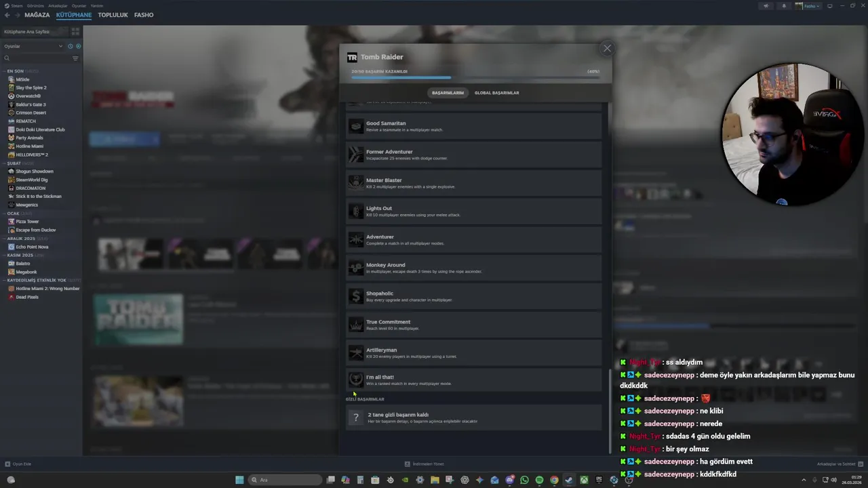Image resolution: width=868 pixels, height=488 pixels.
Task: Open the Good Samaritan achievement icon
Action: pos(356,126)
